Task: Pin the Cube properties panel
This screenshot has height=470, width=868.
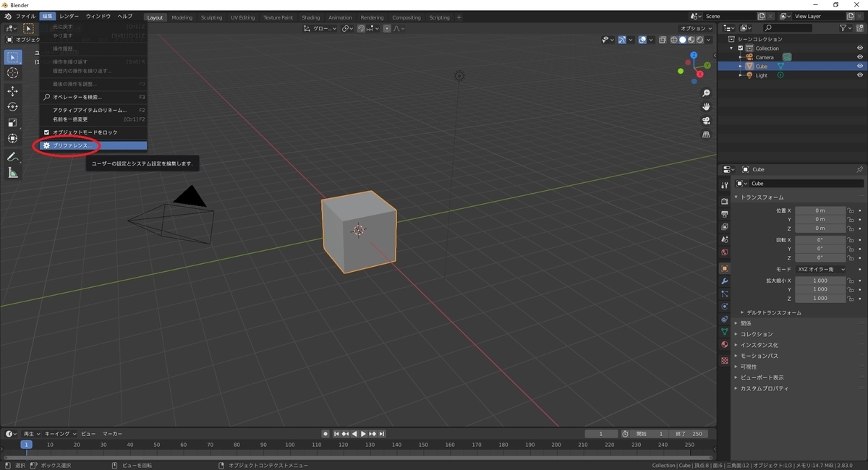Action: [859, 169]
